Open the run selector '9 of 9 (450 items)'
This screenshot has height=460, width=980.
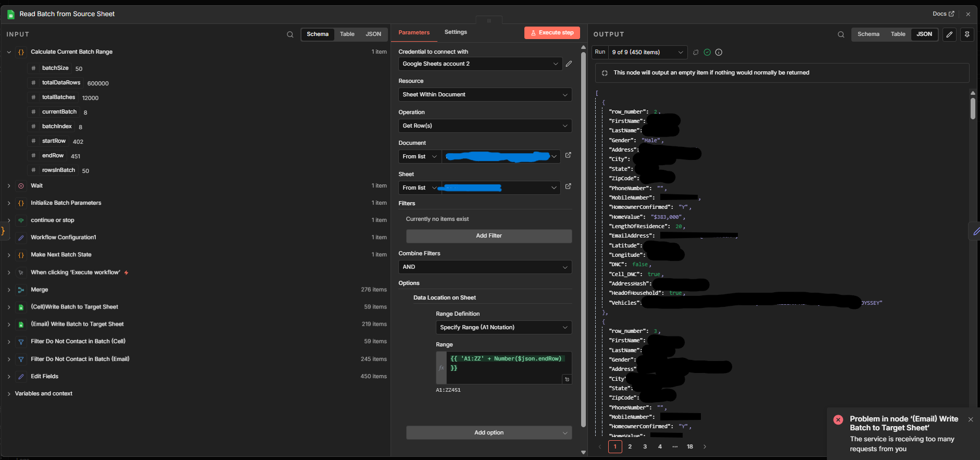[x=647, y=52]
